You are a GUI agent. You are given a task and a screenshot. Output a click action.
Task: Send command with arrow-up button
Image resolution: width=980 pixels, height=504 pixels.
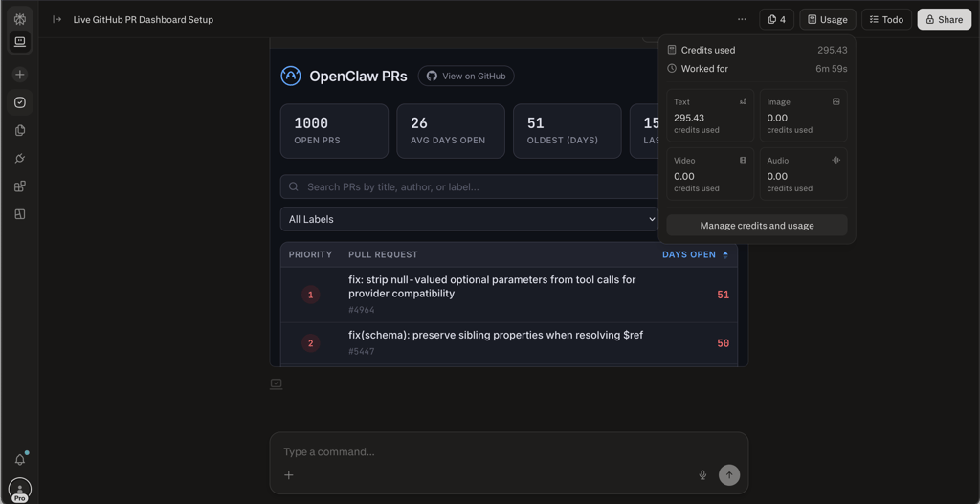click(x=729, y=475)
